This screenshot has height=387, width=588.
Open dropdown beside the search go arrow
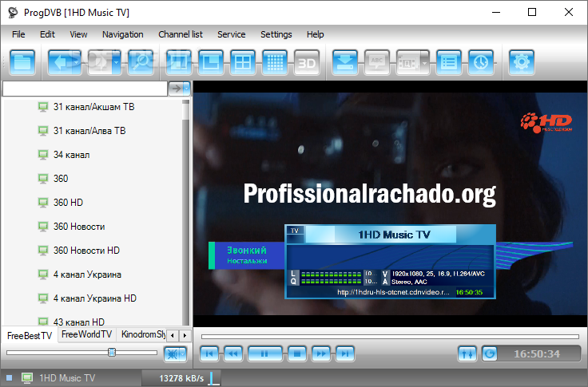pyautogui.click(x=186, y=89)
